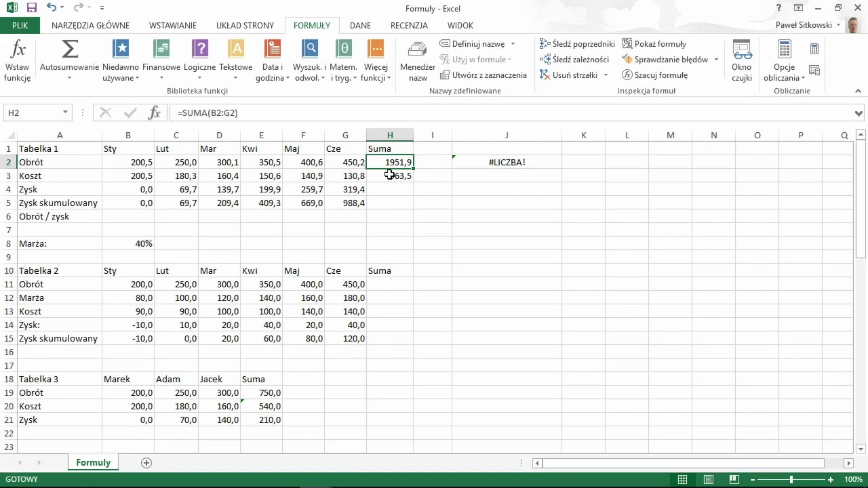Switch to RECENZJA tab

click(409, 25)
